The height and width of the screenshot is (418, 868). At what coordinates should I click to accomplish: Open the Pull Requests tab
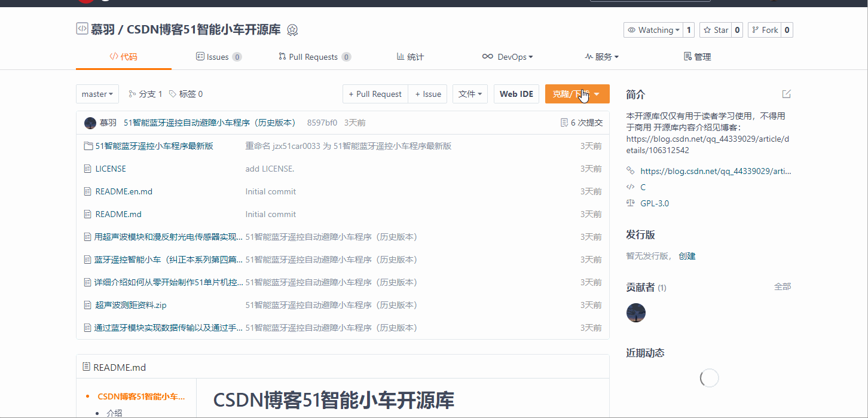(314, 57)
